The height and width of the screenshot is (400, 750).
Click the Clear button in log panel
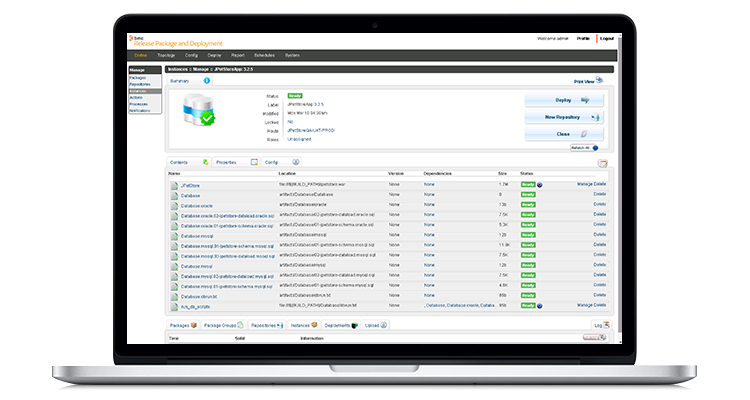pos(595,338)
